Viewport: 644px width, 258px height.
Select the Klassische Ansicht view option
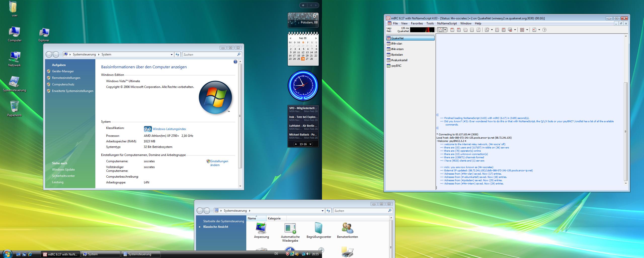216,227
